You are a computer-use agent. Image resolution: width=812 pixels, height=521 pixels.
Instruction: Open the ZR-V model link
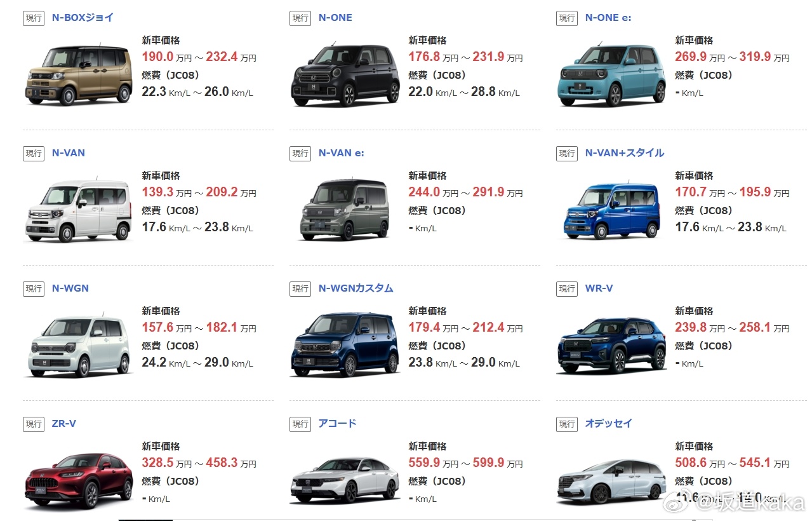point(63,424)
